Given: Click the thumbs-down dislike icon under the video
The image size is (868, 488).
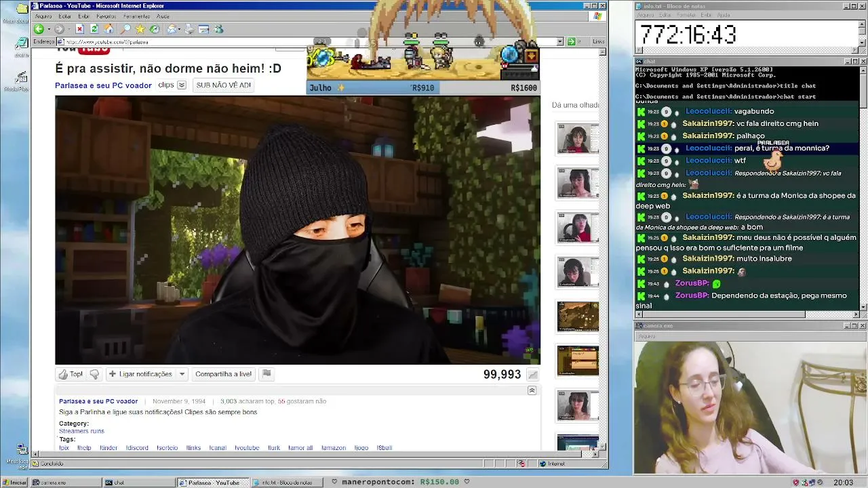Looking at the screenshot, I should 94,374.
